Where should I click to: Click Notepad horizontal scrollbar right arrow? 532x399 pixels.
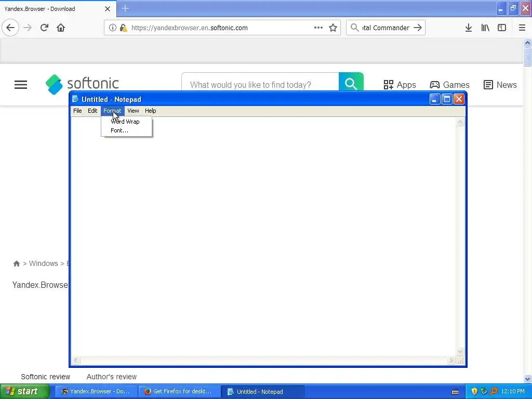point(451,361)
